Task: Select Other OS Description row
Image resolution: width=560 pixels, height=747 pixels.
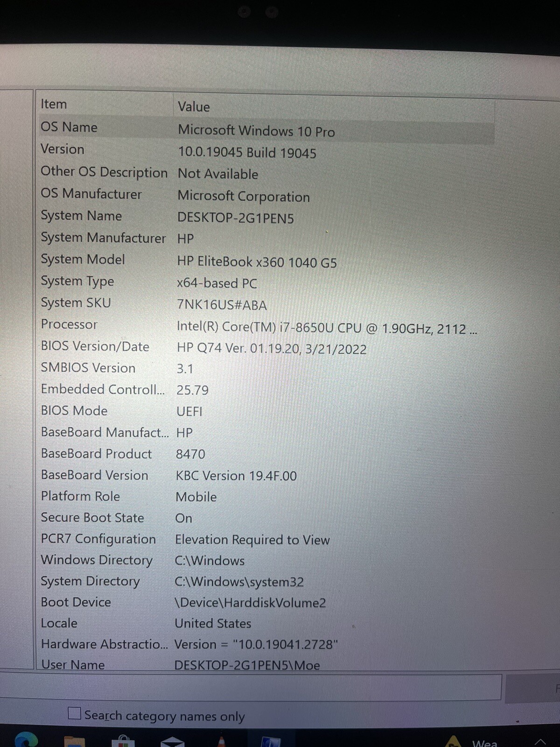Action: (265, 173)
